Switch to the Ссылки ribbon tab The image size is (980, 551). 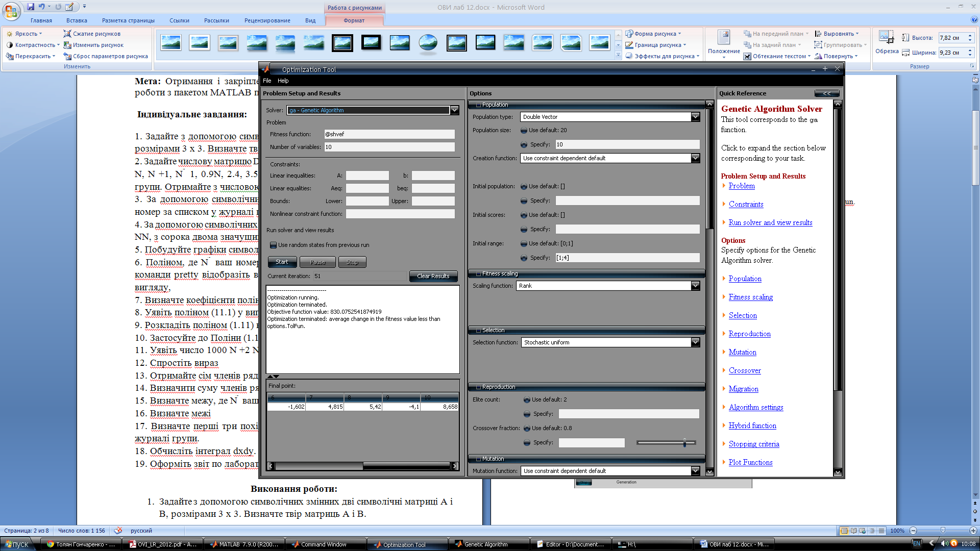pos(179,20)
